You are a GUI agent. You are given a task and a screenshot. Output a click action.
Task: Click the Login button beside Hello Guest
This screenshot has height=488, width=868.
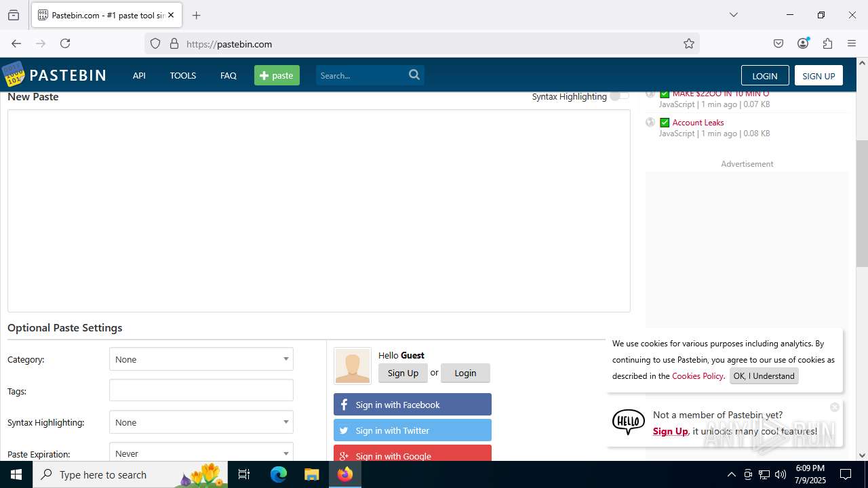(465, 373)
